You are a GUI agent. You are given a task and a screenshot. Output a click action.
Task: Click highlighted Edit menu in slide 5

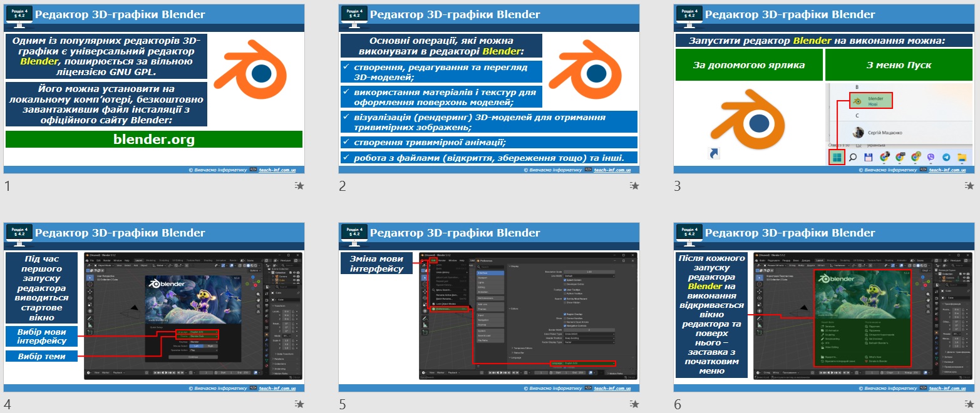point(433,260)
